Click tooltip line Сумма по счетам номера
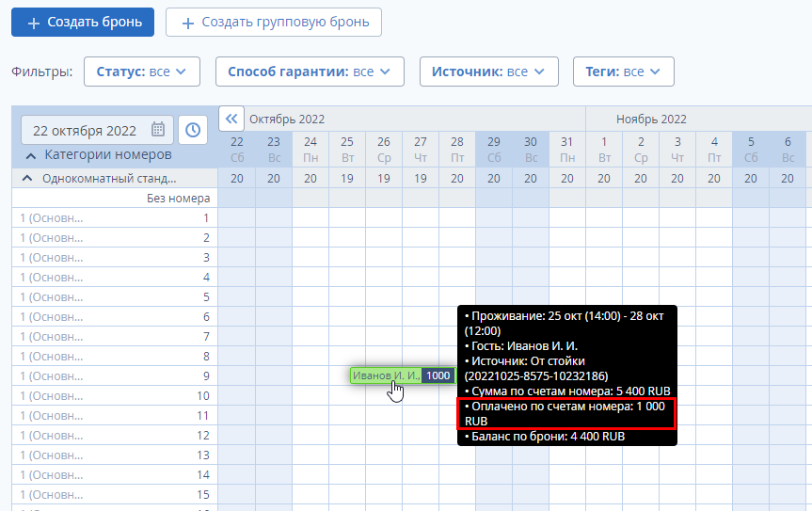Viewport: 812px width, 511px height. (567, 391)
